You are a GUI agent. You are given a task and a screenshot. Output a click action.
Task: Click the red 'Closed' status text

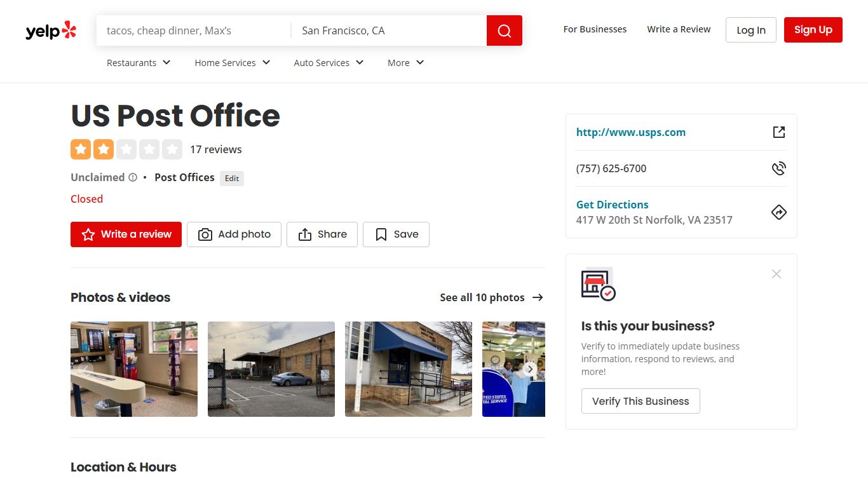pos(86,199)
